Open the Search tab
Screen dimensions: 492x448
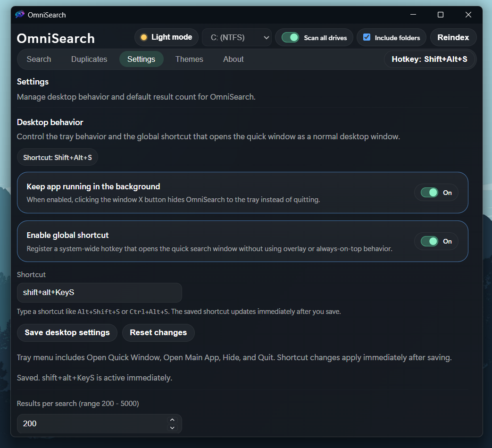pos(39,59)
